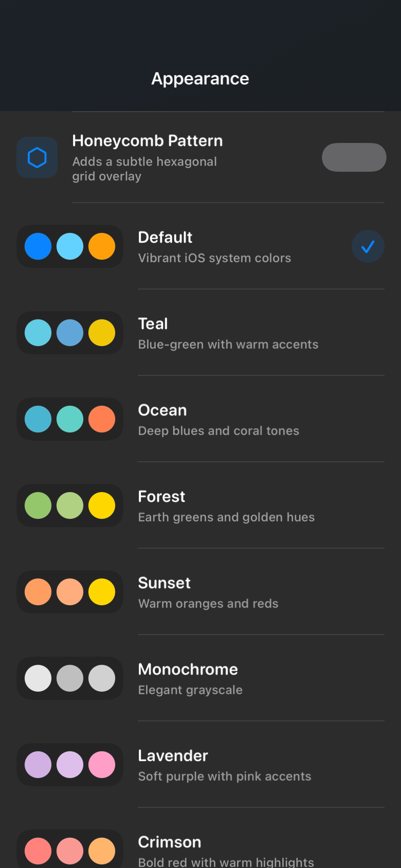
Task: Click the Default theme description text
Action: coord(214,258)
